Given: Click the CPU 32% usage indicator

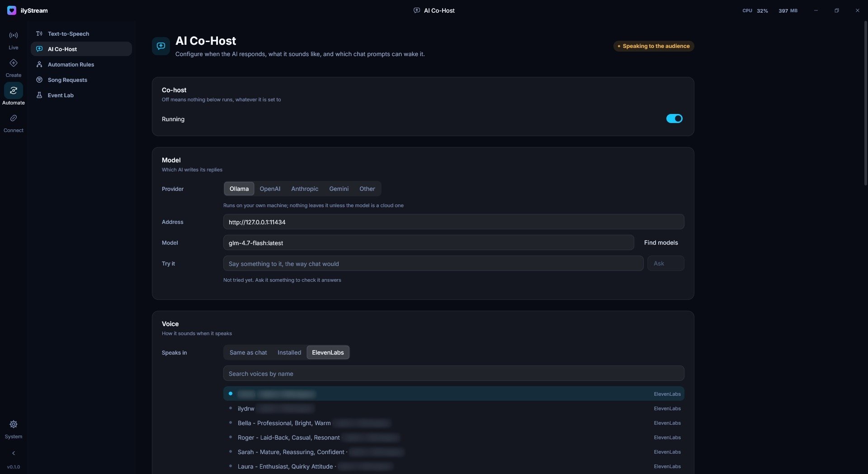Looking at the screenshot, I should tap(755, 10).
